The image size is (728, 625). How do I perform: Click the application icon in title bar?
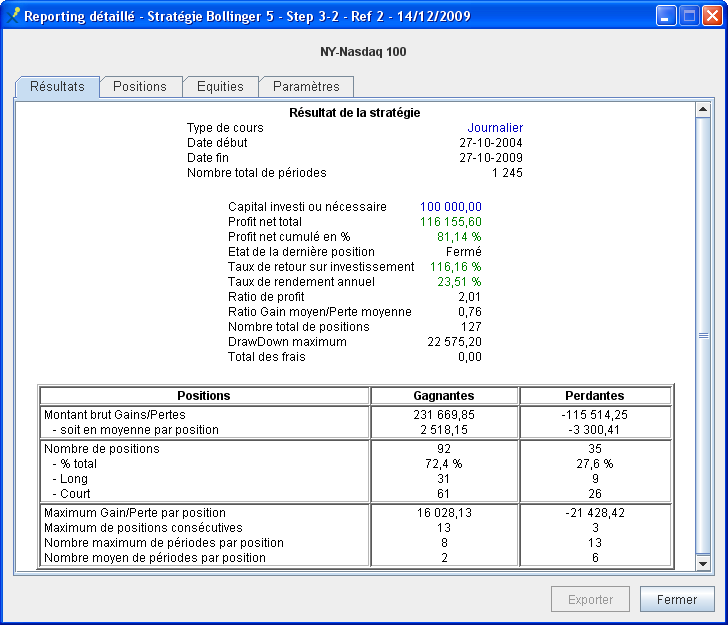[13, 16]
